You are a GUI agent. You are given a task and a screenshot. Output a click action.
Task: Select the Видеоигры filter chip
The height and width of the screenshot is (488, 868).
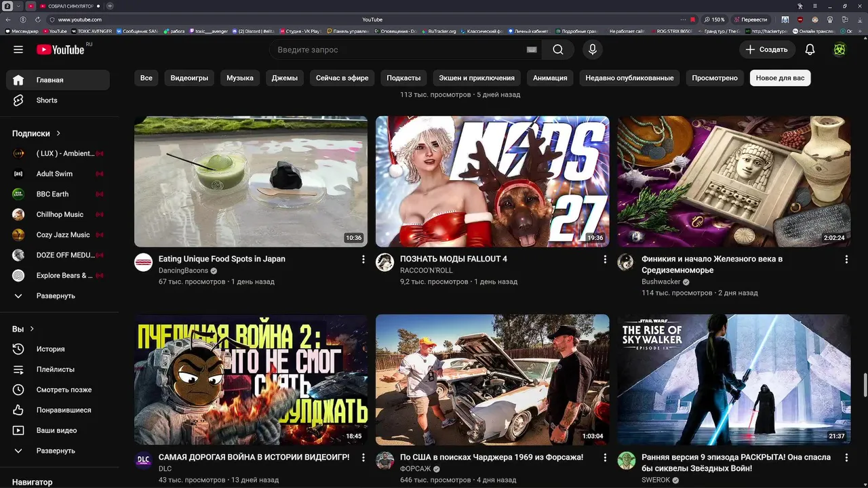pos(189,78)
